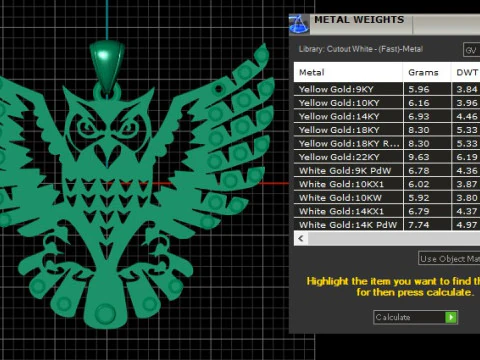The width and height of the screenshot is (480, 360).
Task: Click the Grams column header
Action: (x=427, y=72)
